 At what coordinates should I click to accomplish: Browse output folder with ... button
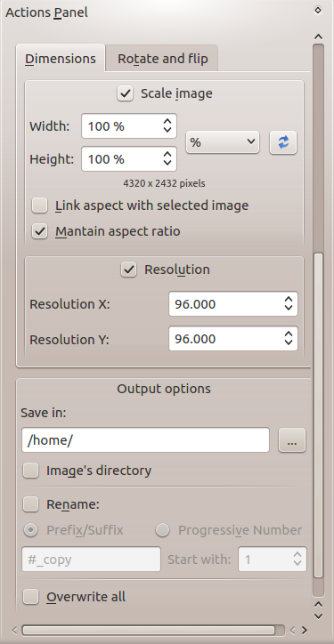pos(292,440)
